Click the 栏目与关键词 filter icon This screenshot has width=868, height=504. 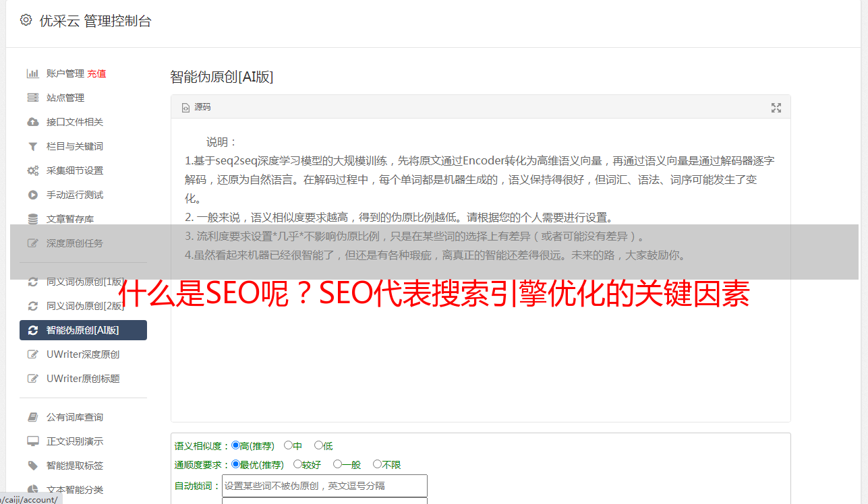click(x=32, y=146)
